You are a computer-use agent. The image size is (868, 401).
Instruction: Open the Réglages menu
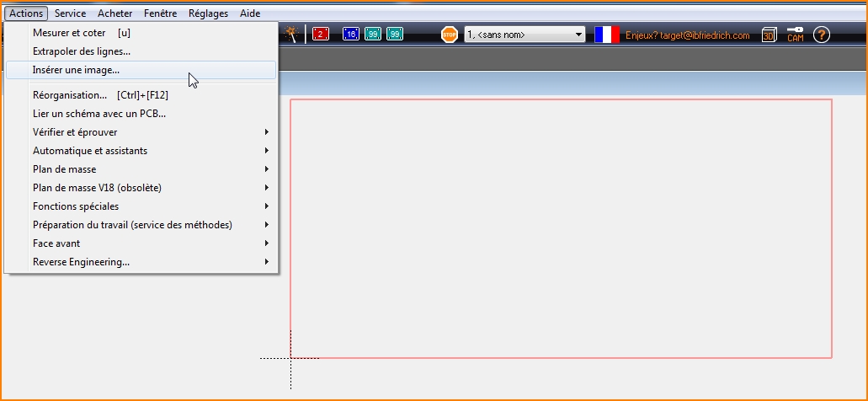[x=208, y=13]
